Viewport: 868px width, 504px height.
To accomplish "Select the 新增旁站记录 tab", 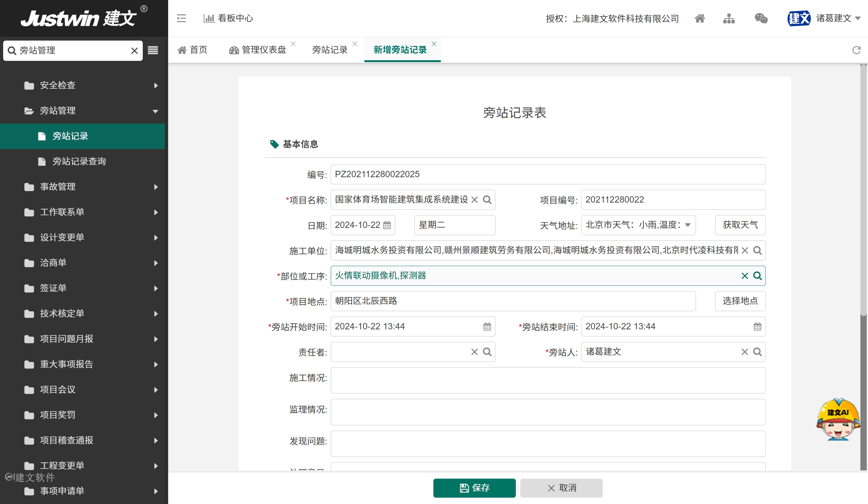I will pyautogui.click(x=400, y=50).
